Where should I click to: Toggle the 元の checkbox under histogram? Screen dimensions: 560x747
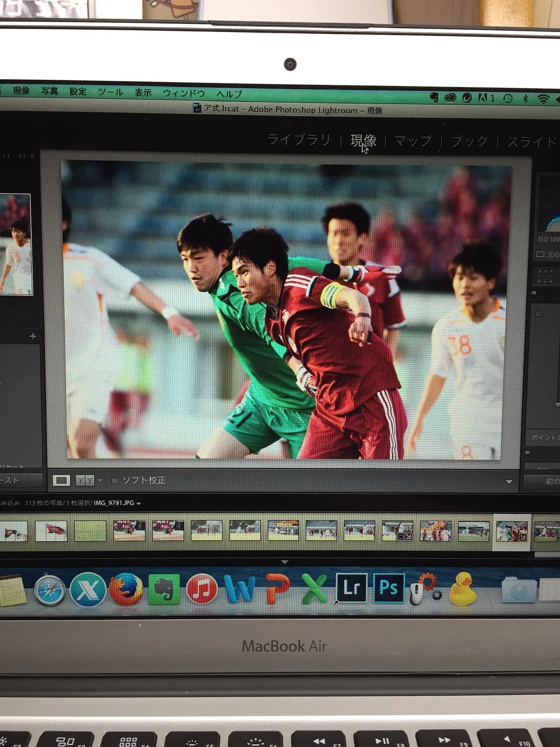(540, 254)
